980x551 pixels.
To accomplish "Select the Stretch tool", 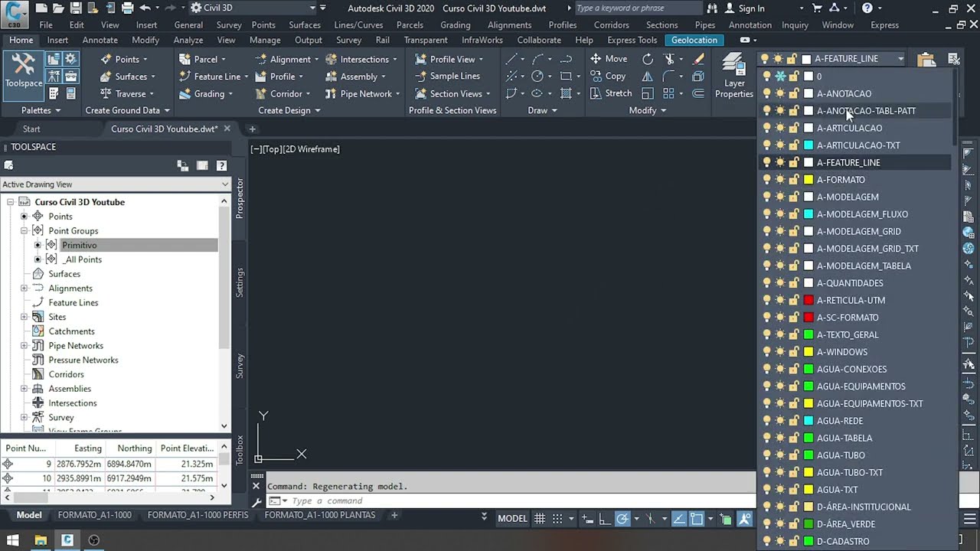I will point(611,93).
